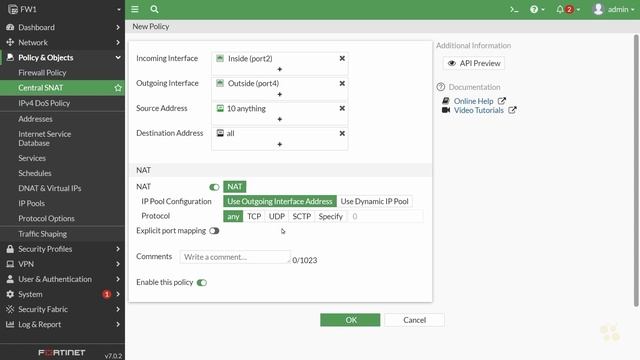Click the Cancel button

(414, 320)
